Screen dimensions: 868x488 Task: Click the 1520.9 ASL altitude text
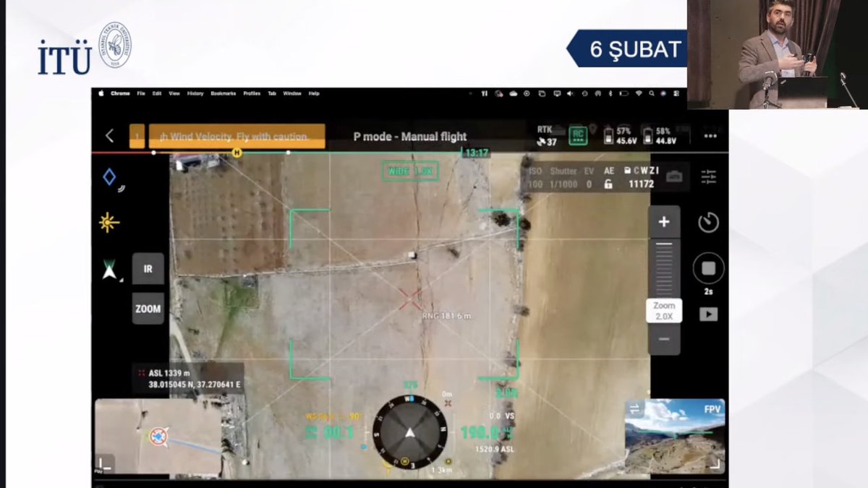click(495, 449)
